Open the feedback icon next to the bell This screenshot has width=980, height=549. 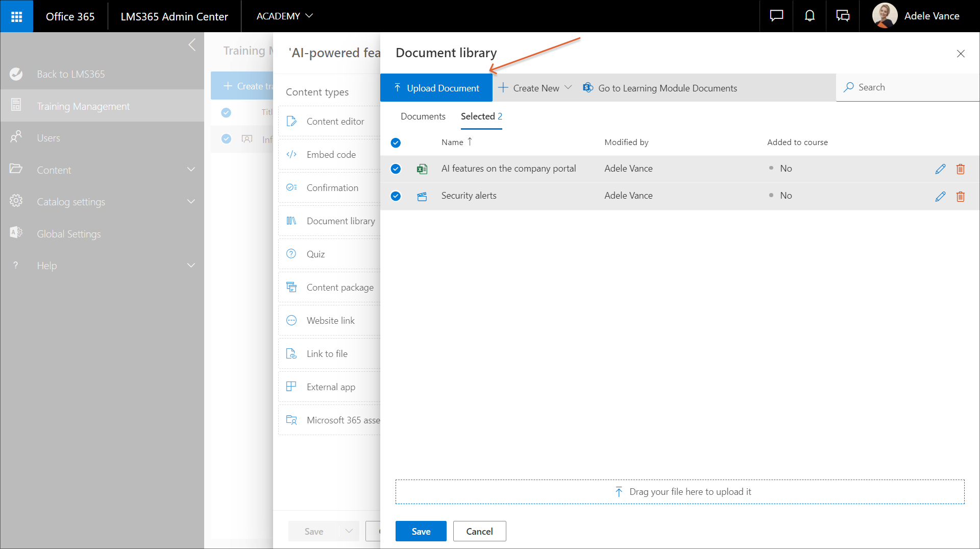843,16
